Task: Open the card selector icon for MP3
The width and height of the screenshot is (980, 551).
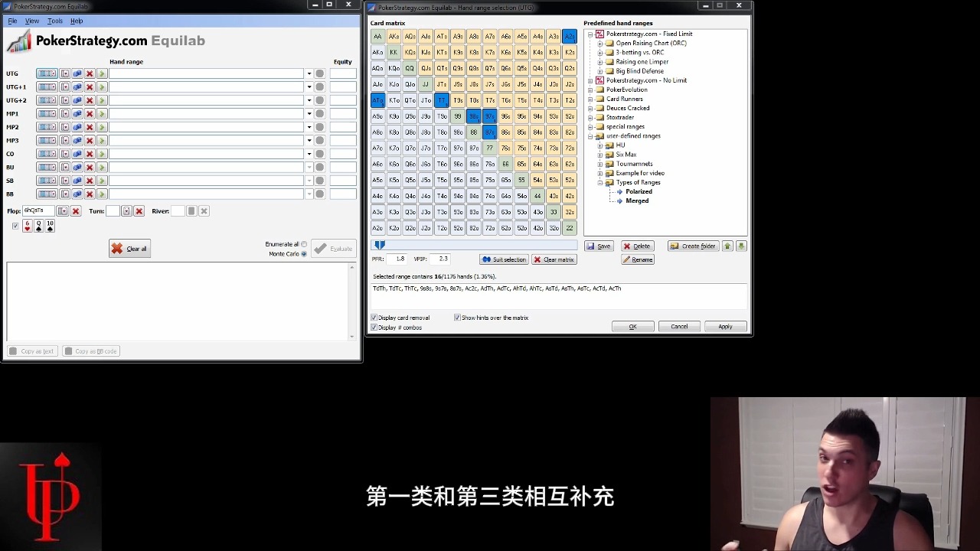Action: pos(65,141)
